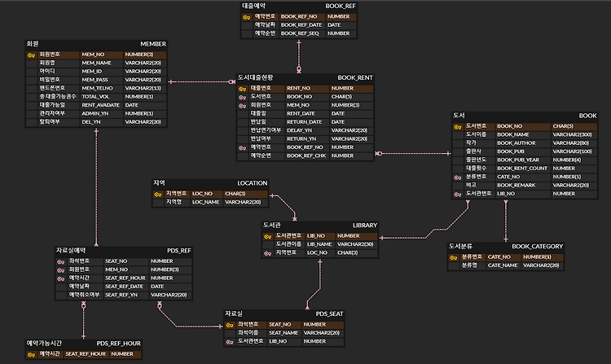611x364 pixels.
Task: Select the BOOK_REF_SEQ column
Action: pyautogui.click(x=299, y=33)
